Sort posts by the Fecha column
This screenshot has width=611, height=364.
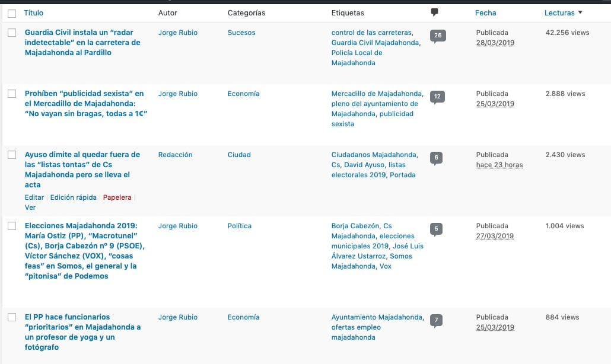click(x=485, y=13)
